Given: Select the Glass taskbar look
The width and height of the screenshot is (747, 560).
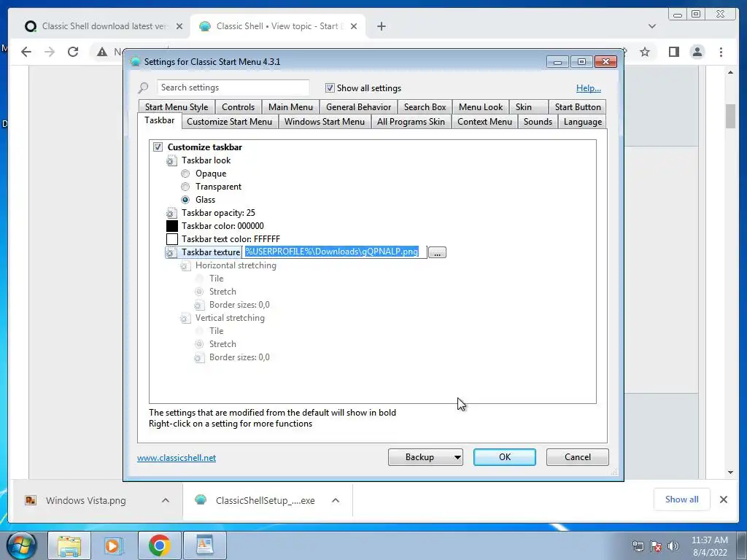Looking at the screenshot, I should point(185,200).
